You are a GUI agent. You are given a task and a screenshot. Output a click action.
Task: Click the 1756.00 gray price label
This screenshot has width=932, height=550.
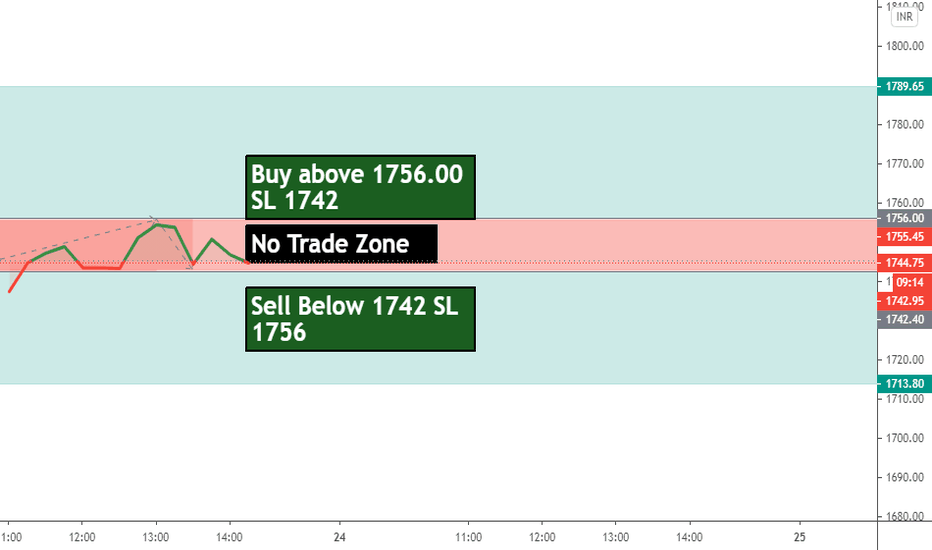coord(905,218)
